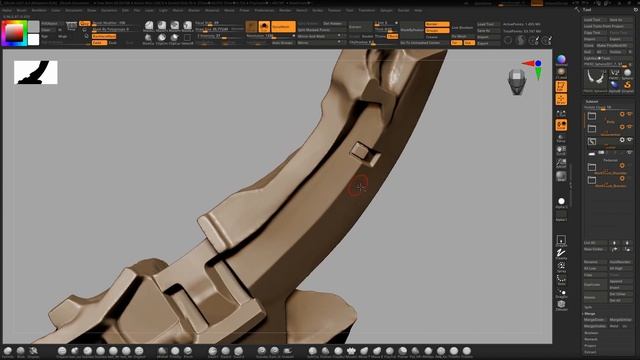
Task: Click Load Tools From Project
Action: [608, 26]
